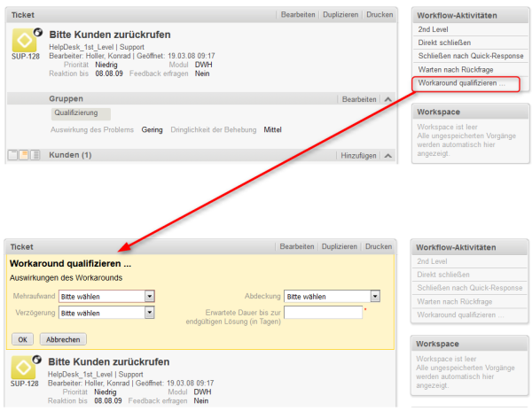
Task: Choose 2nd Level in the top Workflow-Aktivitäten
Action: pyautogui.click(x=433, y=29)
